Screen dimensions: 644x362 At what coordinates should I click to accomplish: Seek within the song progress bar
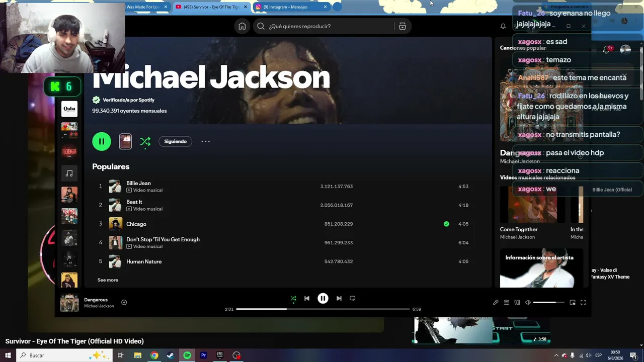[323, 309]
